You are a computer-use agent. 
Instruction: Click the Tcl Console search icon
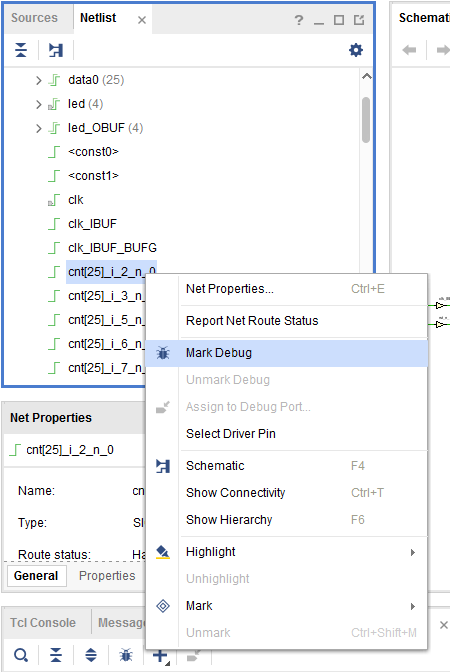[x=21, y=655]
